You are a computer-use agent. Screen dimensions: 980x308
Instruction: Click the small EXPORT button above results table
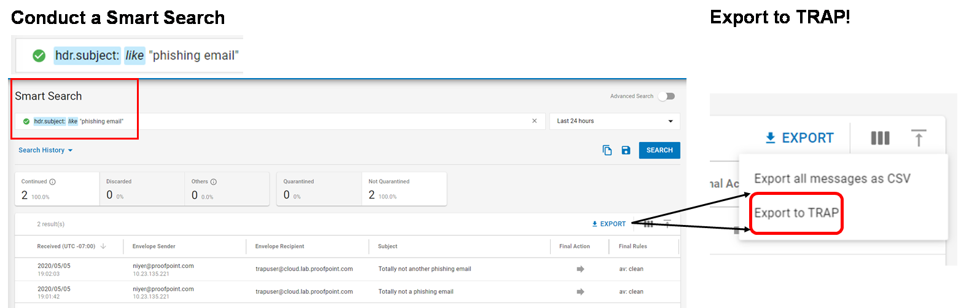(x=609, y=224)
